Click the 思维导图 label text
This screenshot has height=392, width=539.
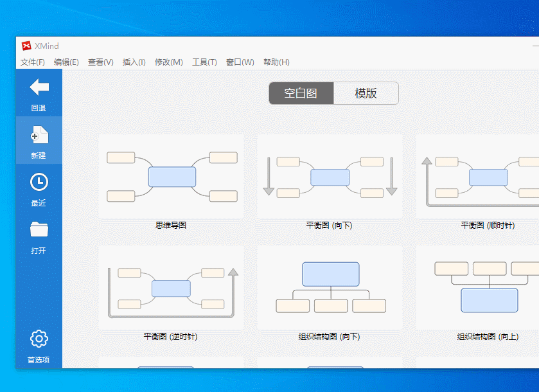pos(171,225)
